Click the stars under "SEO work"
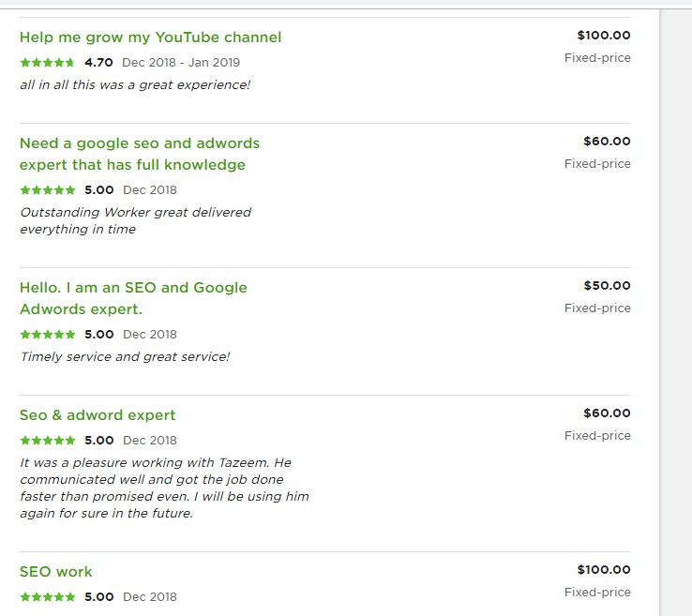Image resolution: width=692 pixels, height=616 pixels. pos(47,597)
